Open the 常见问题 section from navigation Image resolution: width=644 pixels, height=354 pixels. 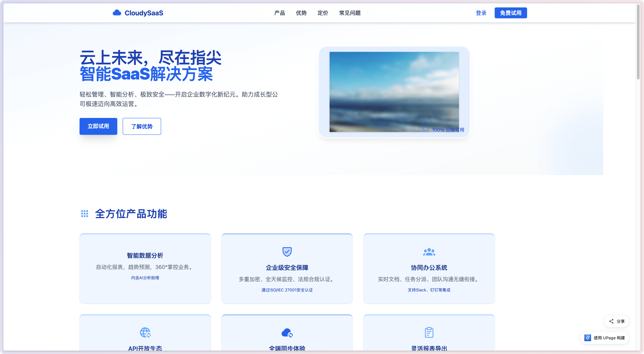click(x=349, y=13)
